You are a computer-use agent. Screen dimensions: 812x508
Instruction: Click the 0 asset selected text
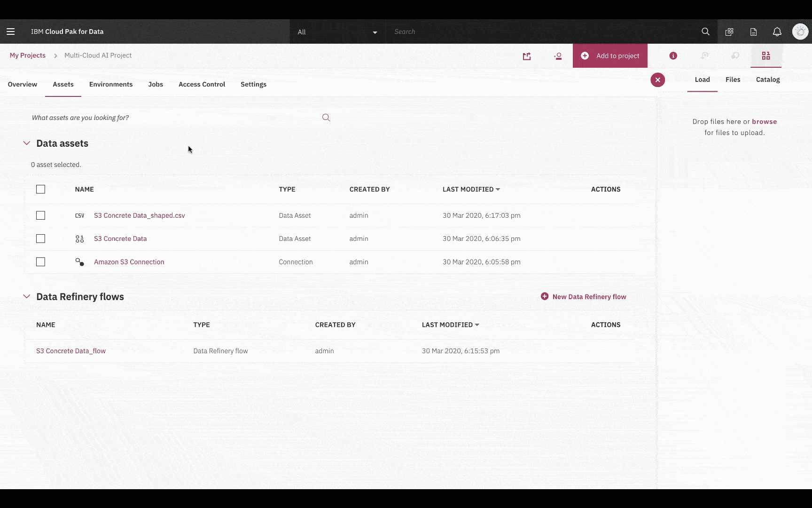(x=56, y=165)
